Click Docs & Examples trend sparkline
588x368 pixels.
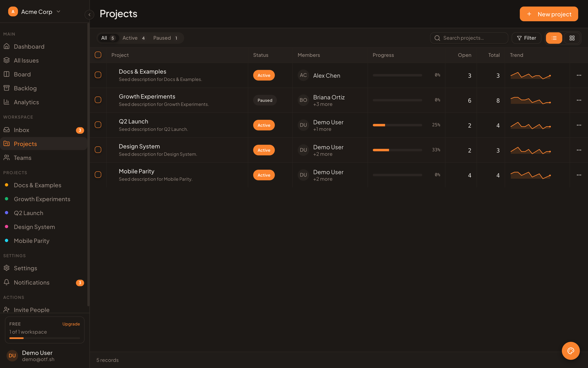pos(530,75)
